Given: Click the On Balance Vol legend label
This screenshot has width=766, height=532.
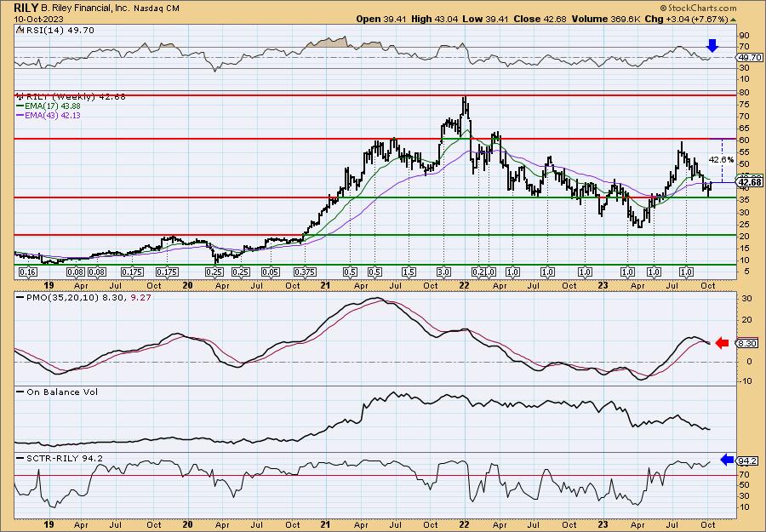Looking at the screenshot, I should click(61, 392).
